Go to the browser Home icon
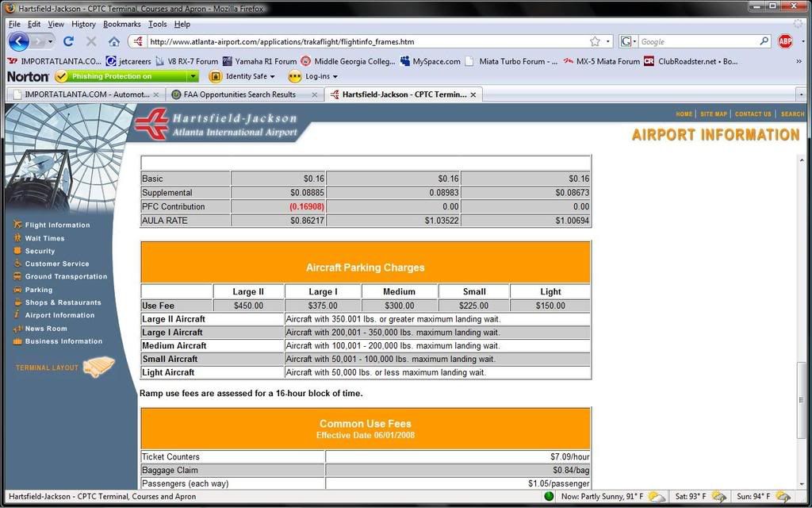 click(x=114, y=41)
